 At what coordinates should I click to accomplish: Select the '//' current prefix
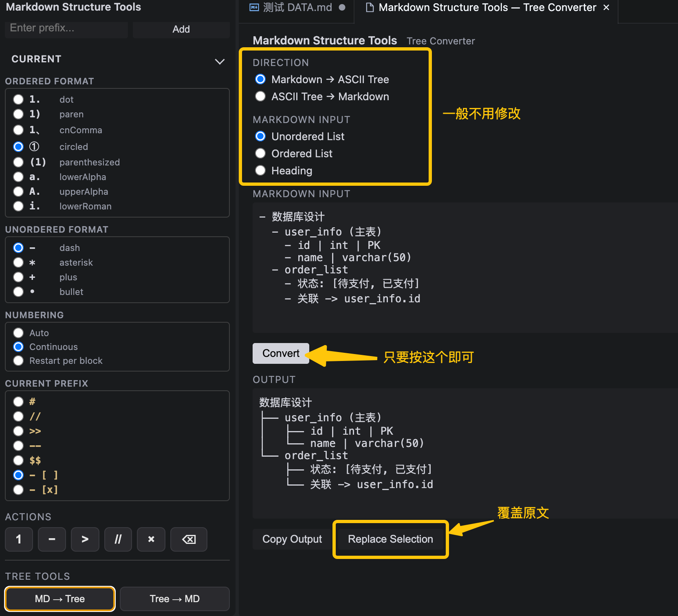(x=18, y=416)
